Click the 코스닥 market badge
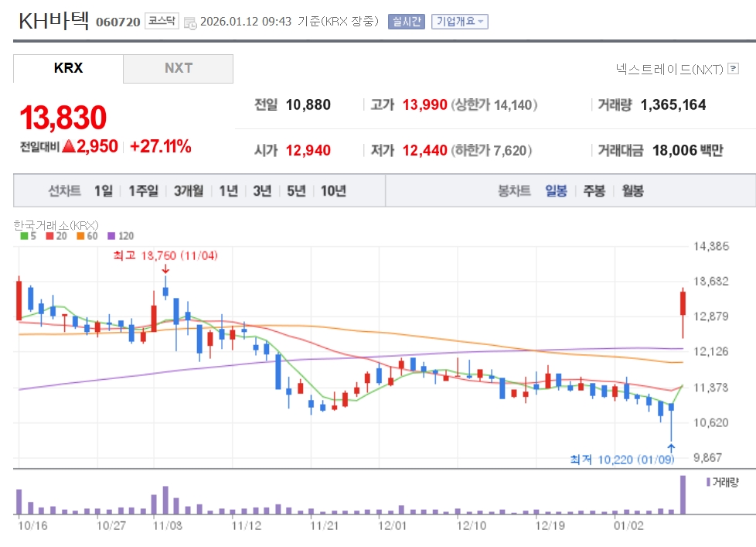Image resolution: width=756 pixels, height=547 pixels. 162,21
